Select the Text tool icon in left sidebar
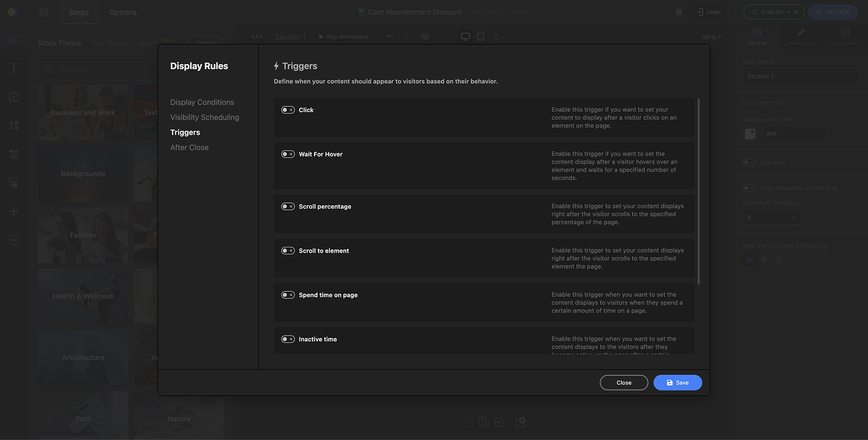868x440 pixels. (14, 68)
